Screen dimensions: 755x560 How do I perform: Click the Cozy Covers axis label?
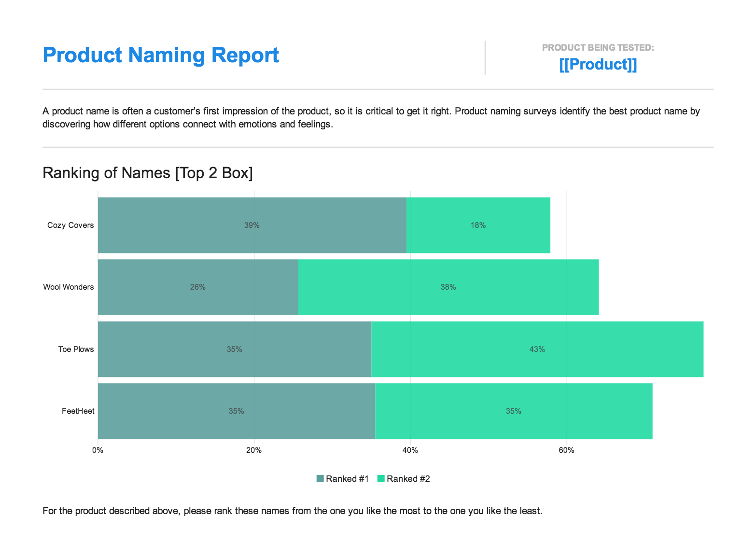pos(70,225)
